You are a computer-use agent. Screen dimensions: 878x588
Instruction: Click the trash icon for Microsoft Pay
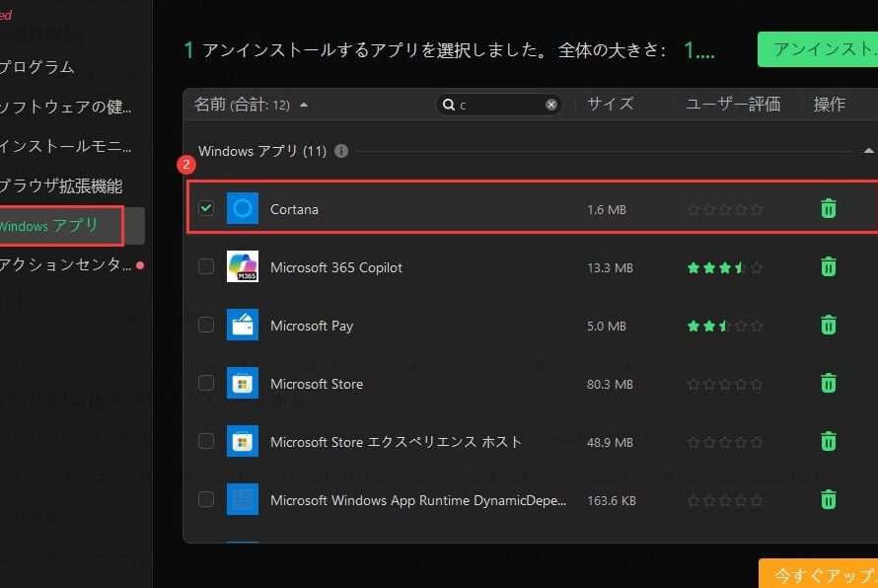coord(828,325)
